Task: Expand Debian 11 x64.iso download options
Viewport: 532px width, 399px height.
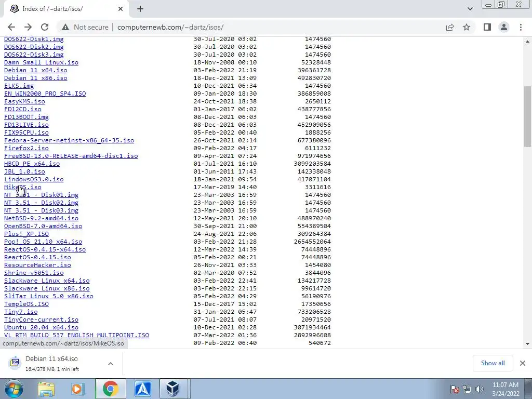Action: tap(111, 363)
